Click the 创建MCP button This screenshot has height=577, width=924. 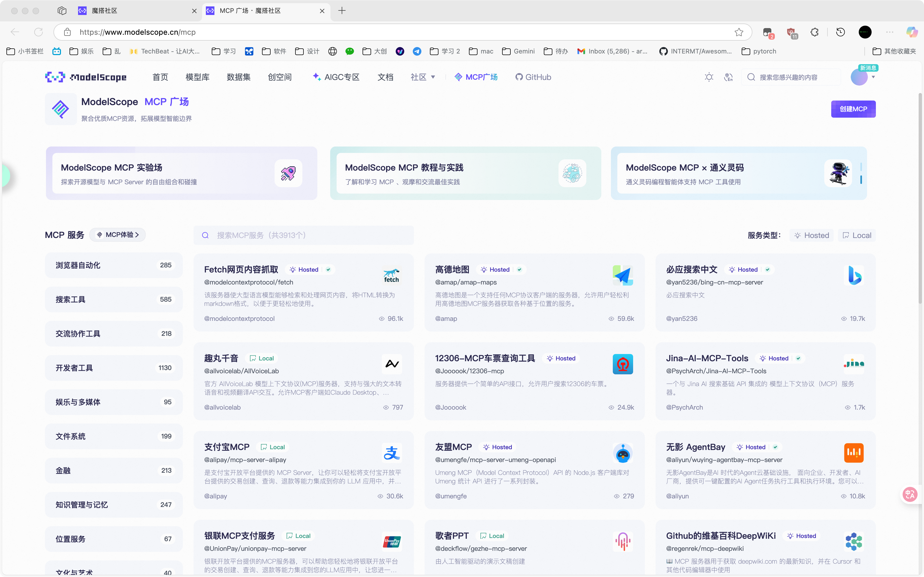853,109
